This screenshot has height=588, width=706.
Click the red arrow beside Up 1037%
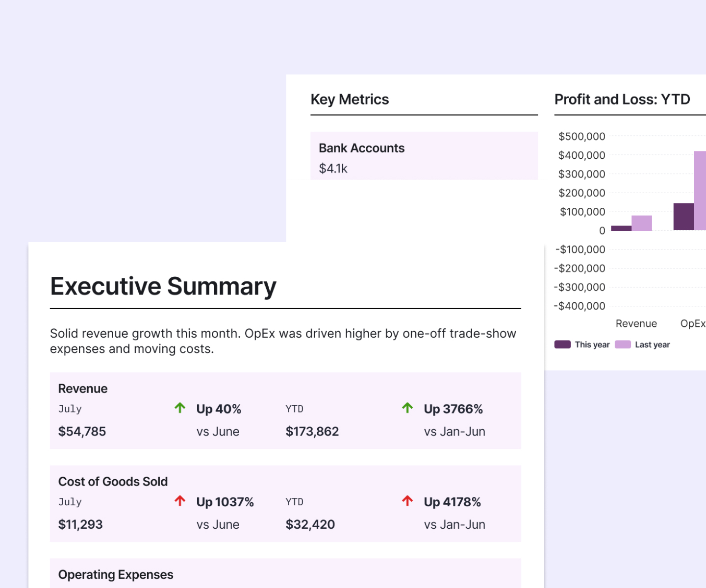(180, 501)
